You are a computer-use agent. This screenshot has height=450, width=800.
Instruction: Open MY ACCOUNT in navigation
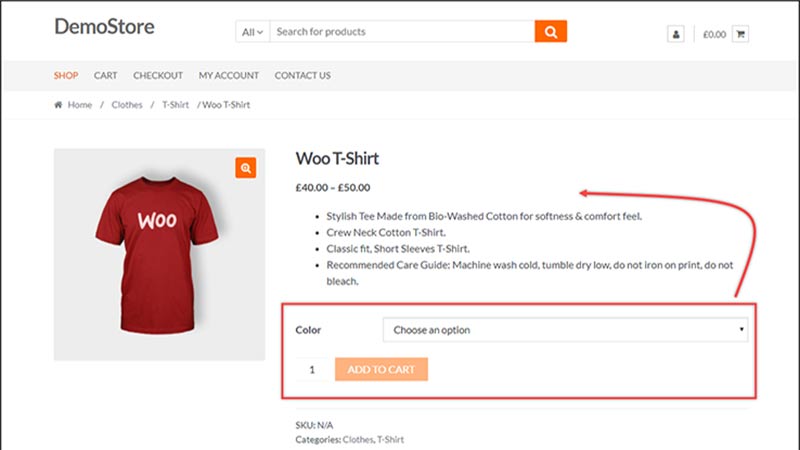click(x=229, y=76)
